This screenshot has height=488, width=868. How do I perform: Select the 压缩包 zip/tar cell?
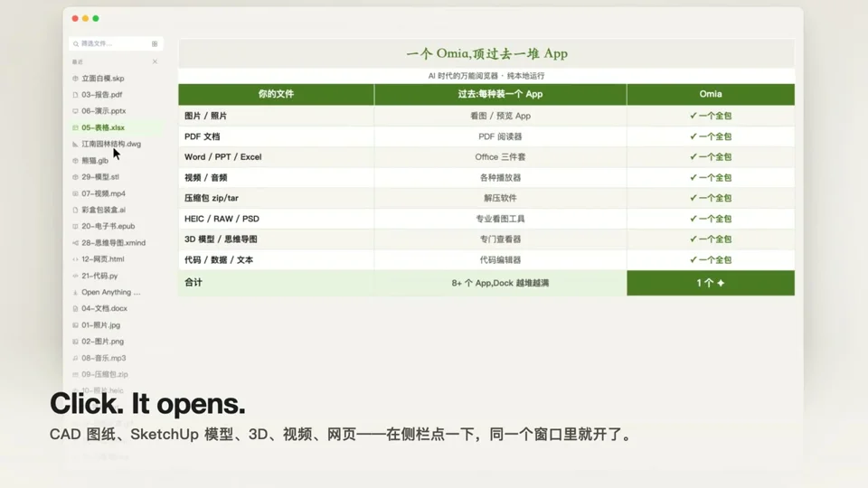(x=276, y=198)
